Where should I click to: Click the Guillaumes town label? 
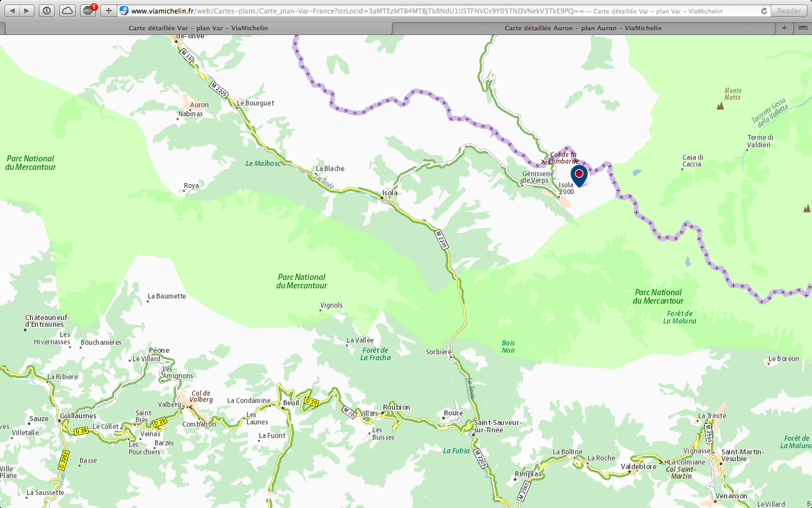tap(78, 416)
